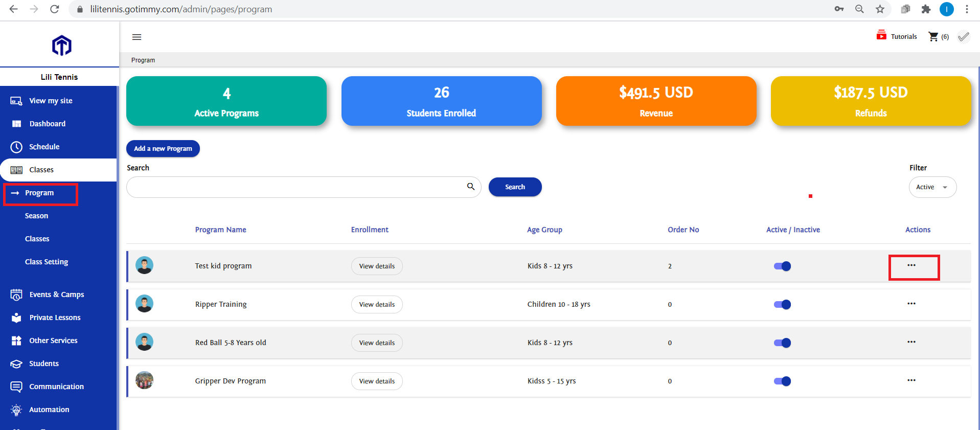The width and height of the screenshot is (980, 430).
Task: Open the Classes submenu item
Action: point(37,239)
